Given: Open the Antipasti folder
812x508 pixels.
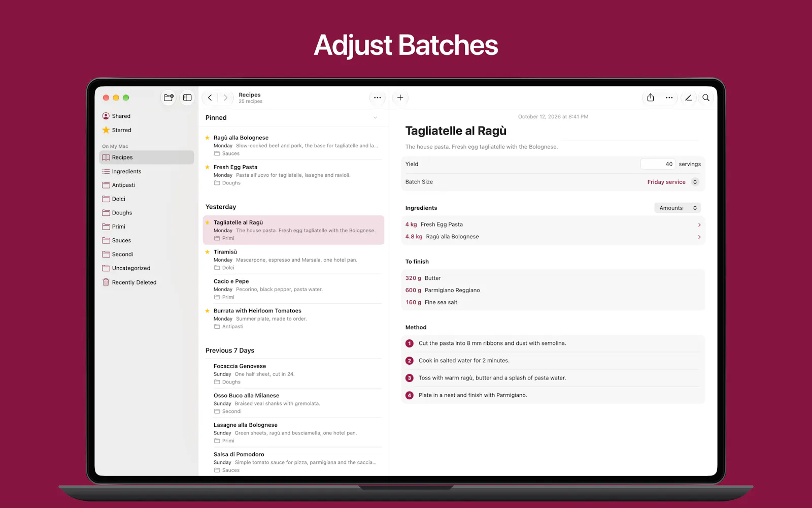Looking at the screenshot, I should pyautogui.click(x=147, y=185).
